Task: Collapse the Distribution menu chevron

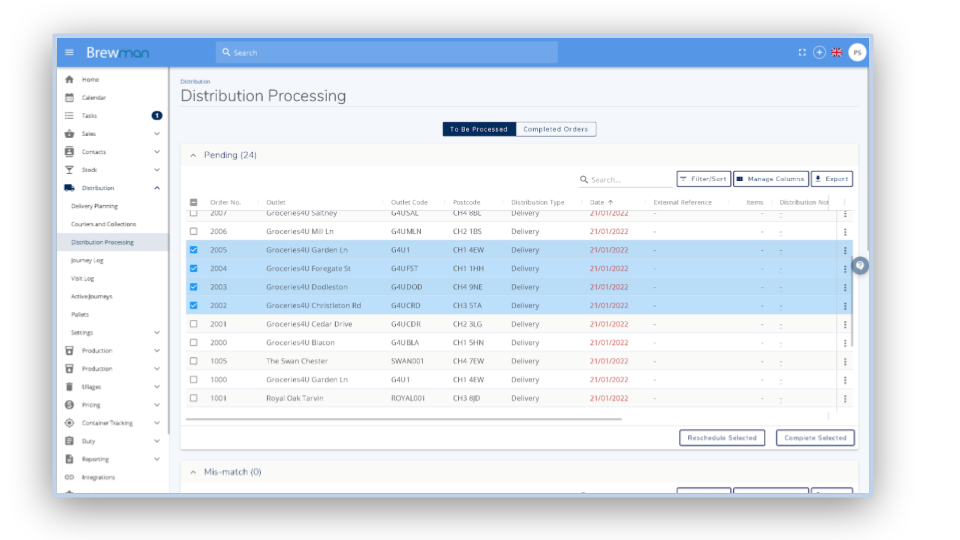Action: [x=157, y=188]
